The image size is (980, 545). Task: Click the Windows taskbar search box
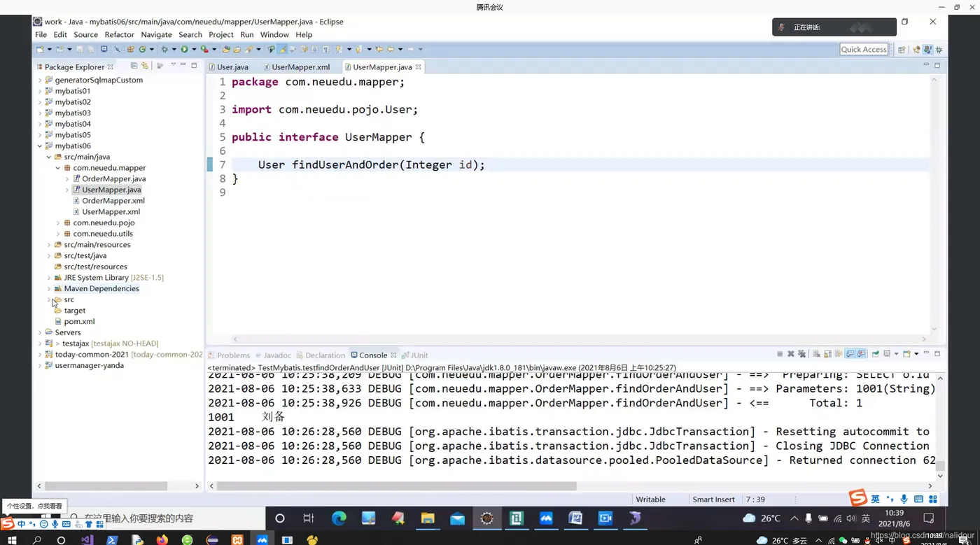pyautogui.click(x=164, y=518)
